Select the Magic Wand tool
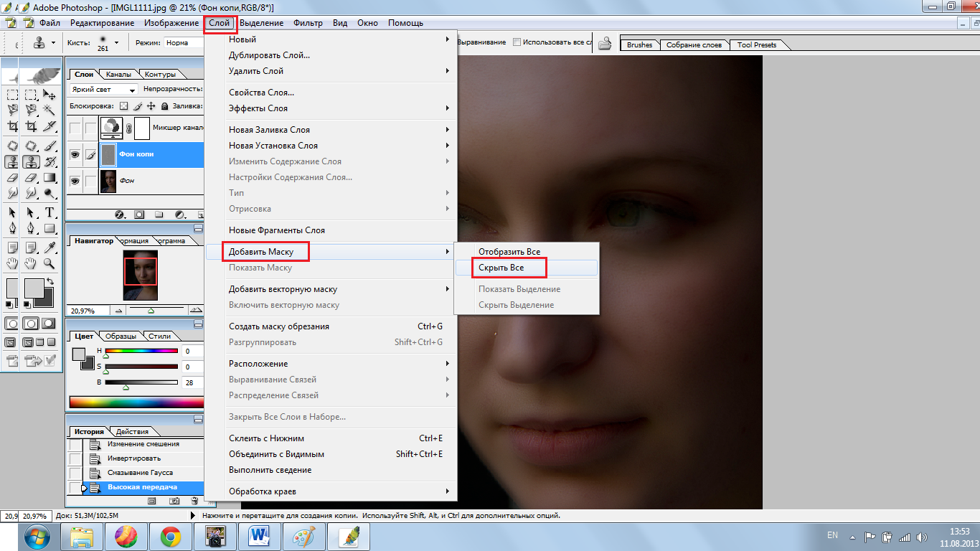This screenshot has width=980, height=551. coord(50,110)
